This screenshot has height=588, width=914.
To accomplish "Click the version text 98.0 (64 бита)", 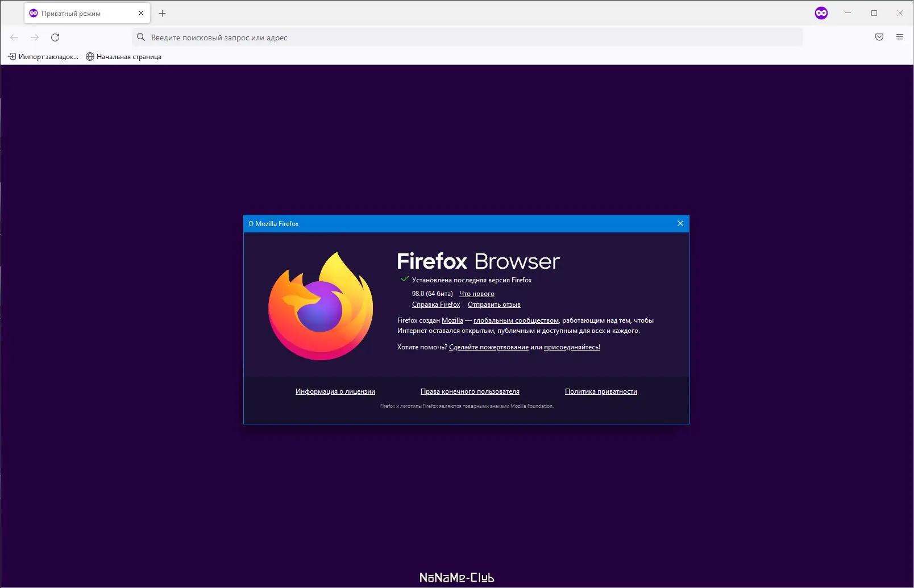I will pos(433,294).
